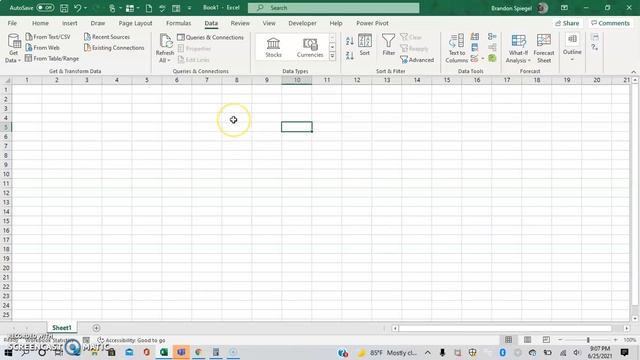Click From Web import button
Screen dimensions: 640x360
[x=42, y=48]
